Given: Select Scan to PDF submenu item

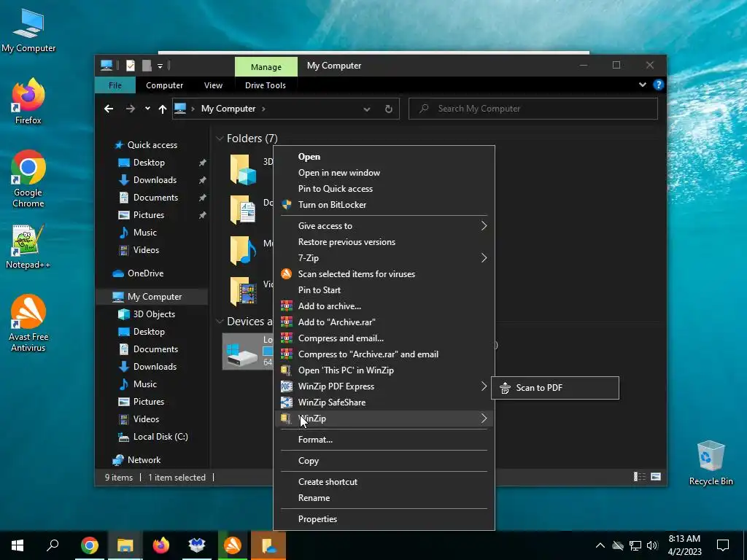Looking at the screenshot, I should point(555,388).
